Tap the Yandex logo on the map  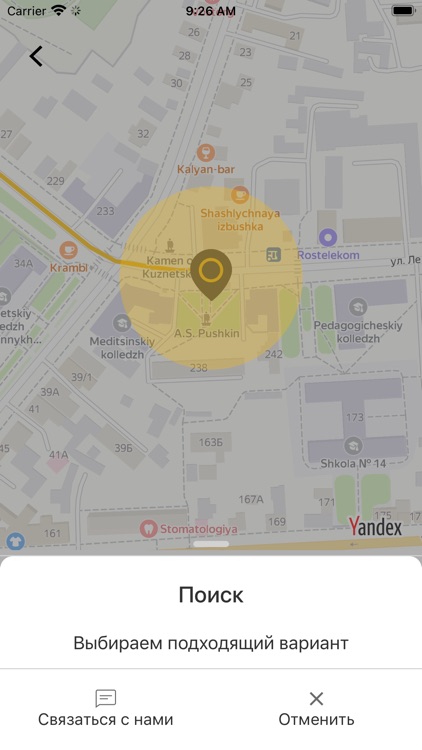click(375, 527)
